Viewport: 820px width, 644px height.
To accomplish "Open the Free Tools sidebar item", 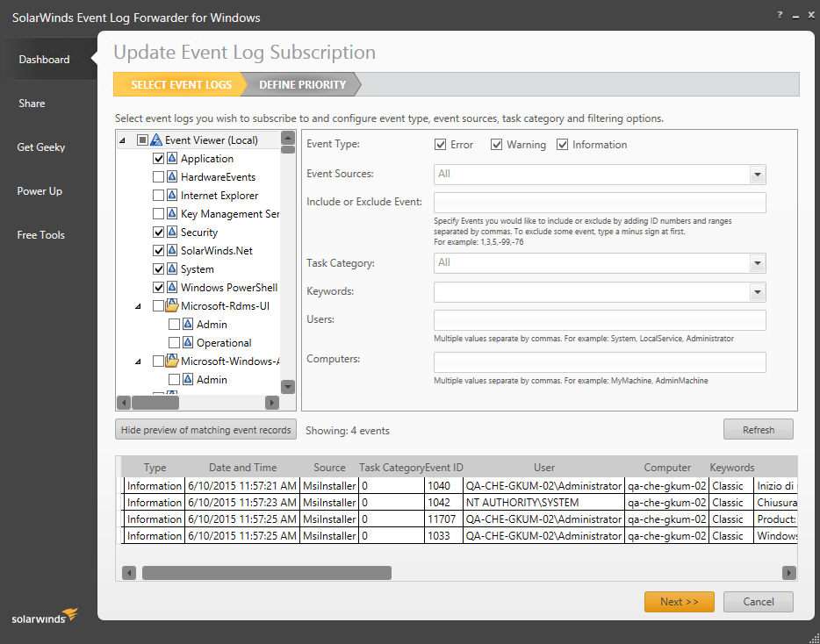I will point(40,235).
